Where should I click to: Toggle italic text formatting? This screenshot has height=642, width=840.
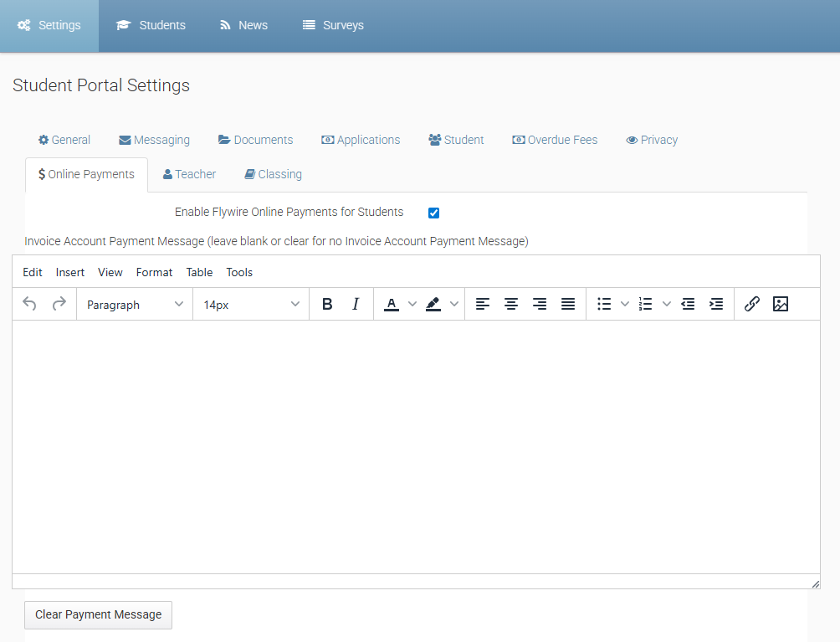pos(356,305)
